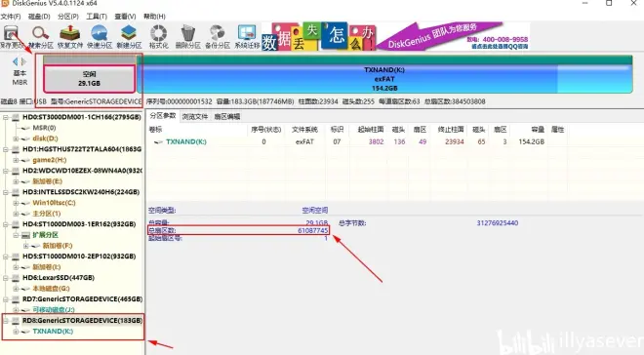Click the 154.2GB capacity cell in the table
This screenshot has height=355, width=644.
(x=531, y=142)
